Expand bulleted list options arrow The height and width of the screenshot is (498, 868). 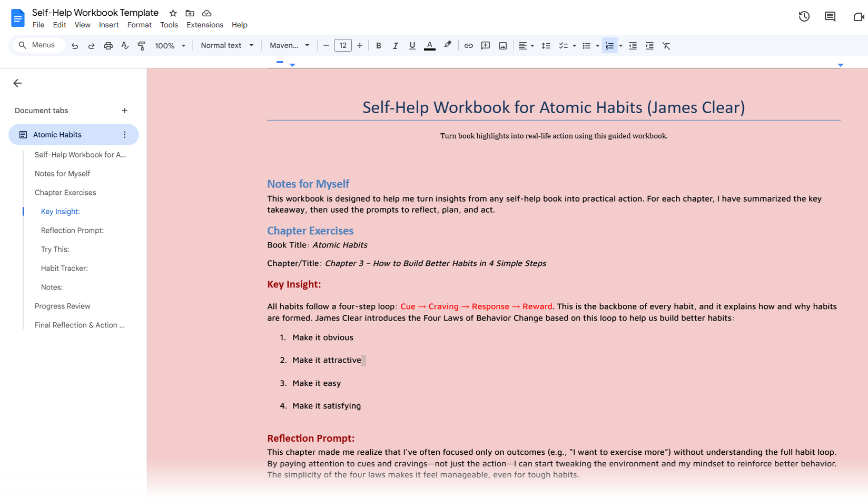point(597,46)
